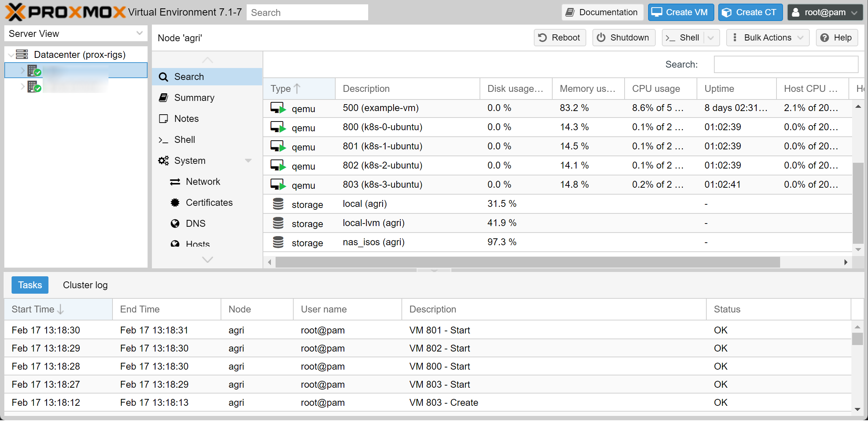868x434 pixels.
Task: Click the storage icon for local-lvm (agri)
Action: (278, 223)
